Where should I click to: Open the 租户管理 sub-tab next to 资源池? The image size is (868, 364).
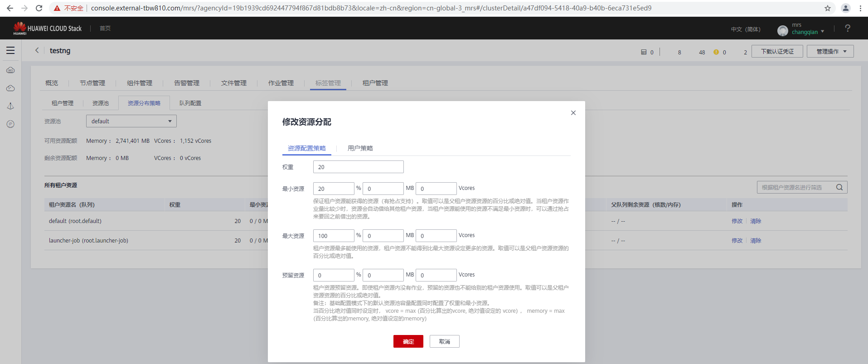click(x=63, y=103)
